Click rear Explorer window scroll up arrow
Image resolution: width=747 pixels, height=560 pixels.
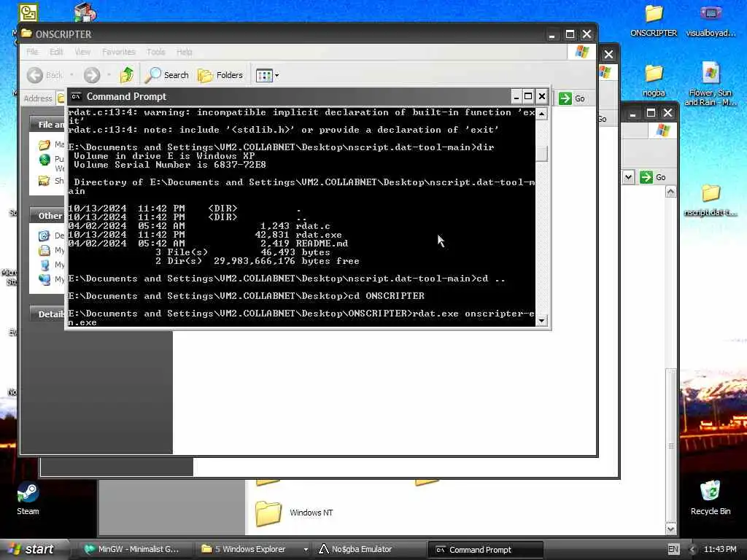click(671, 192)
